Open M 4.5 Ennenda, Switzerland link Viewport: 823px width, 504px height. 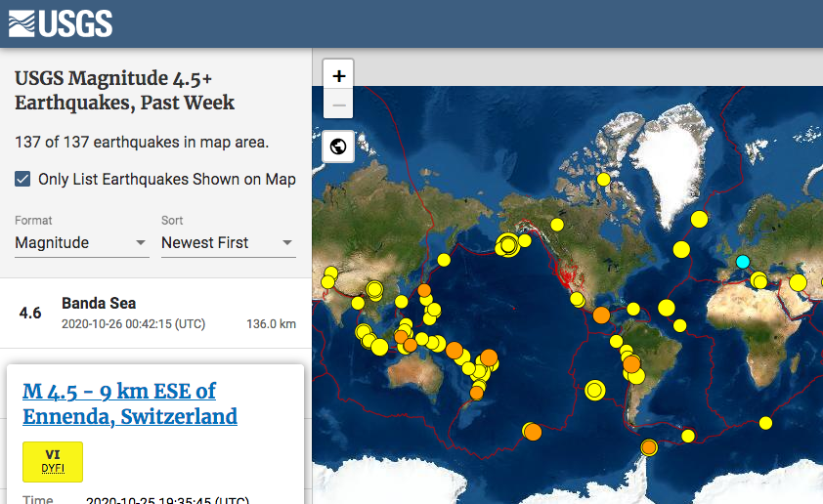coord(130,403)
